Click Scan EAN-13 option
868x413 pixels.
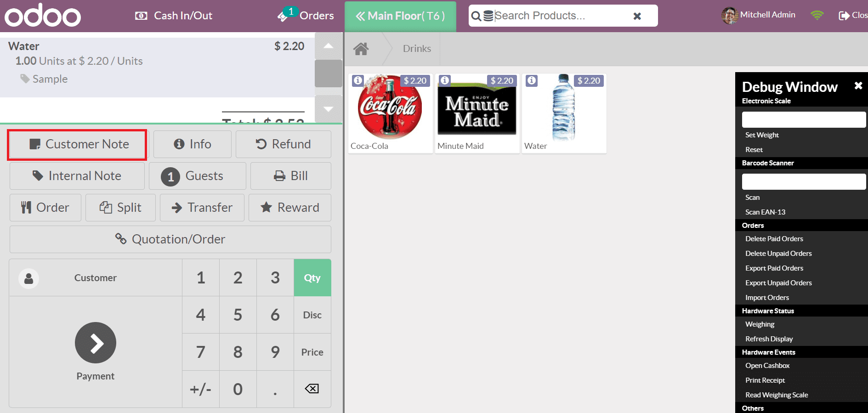(x=765, y=212)
